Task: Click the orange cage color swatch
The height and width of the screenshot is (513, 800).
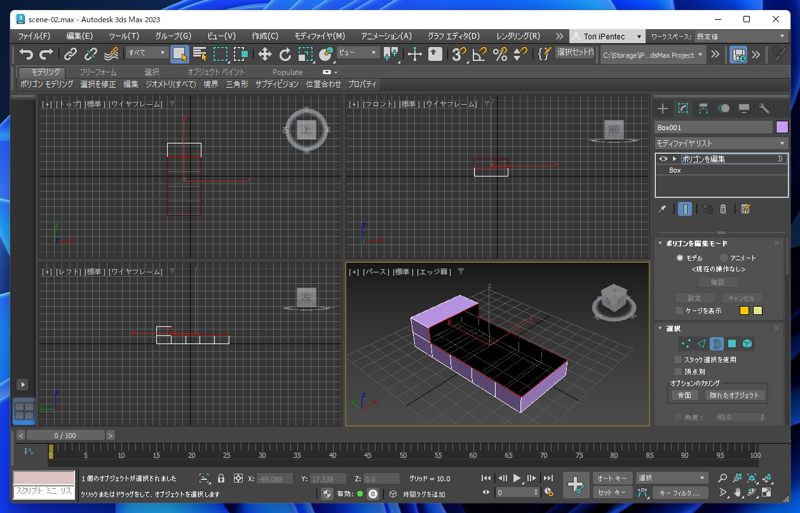Action: pos(744,310)
